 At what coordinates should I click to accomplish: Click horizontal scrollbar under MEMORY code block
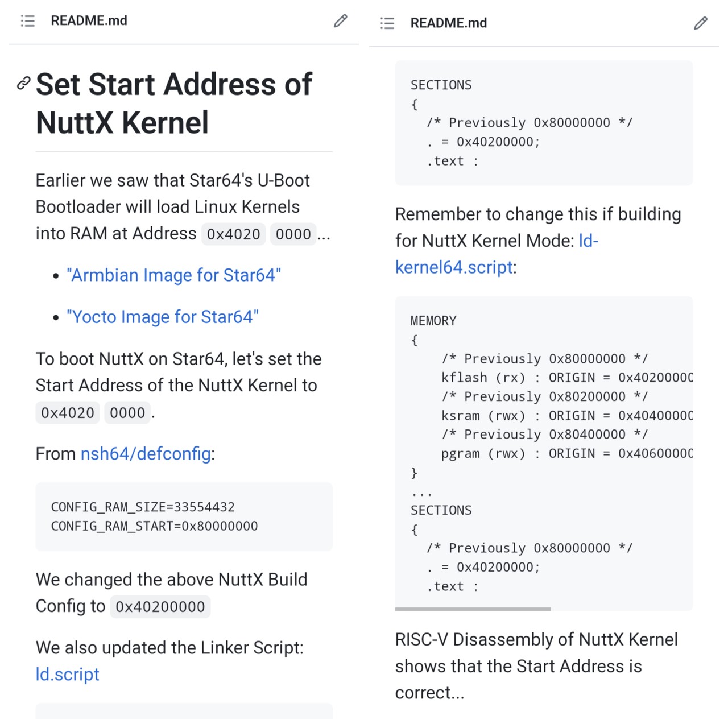coord(473,609)
